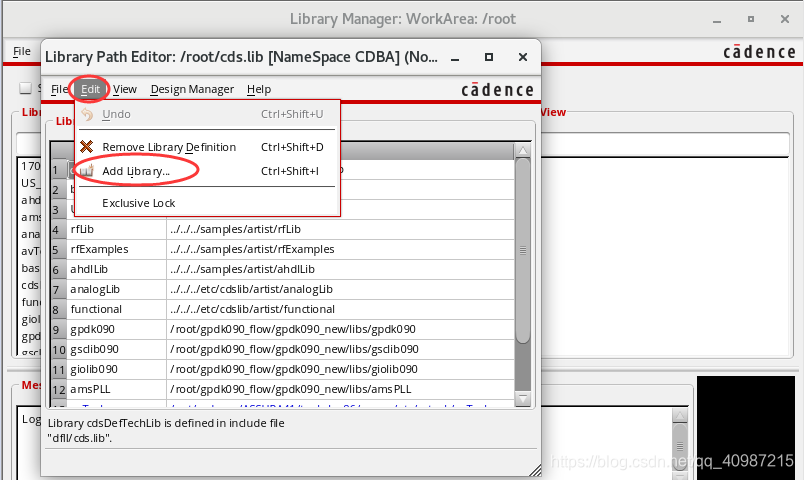Viewport: 804px width, 480px height.
Task: Click the red X Remove Library Definition icon
Action: 87,147
